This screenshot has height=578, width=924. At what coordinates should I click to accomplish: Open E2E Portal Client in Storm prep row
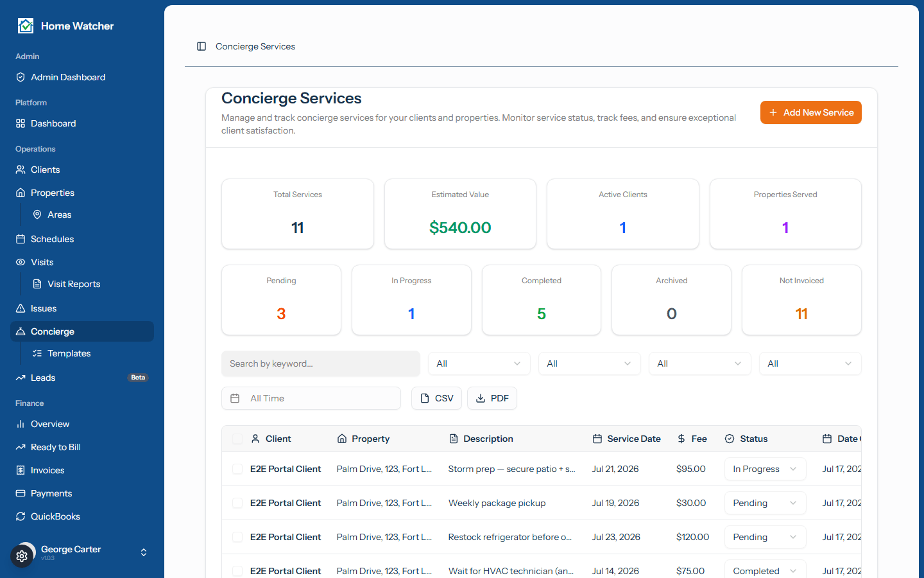286,469
